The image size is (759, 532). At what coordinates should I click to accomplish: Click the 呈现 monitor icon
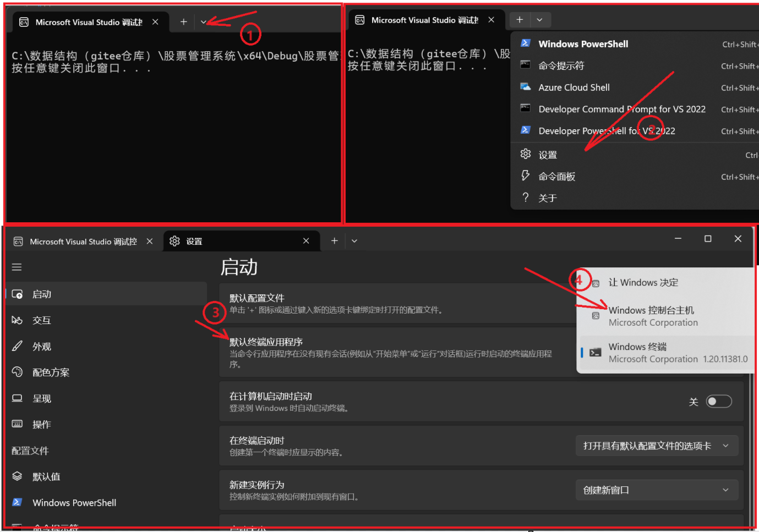click(17, 398)
